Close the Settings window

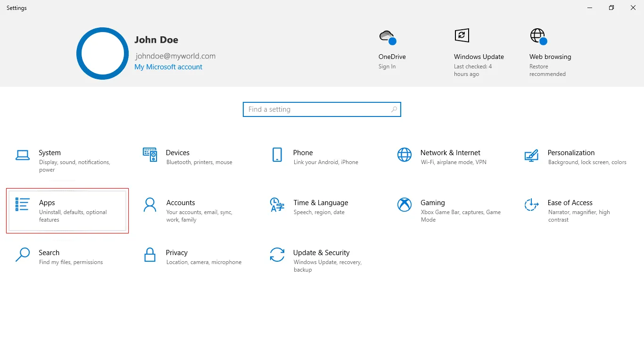coord(633,8)
